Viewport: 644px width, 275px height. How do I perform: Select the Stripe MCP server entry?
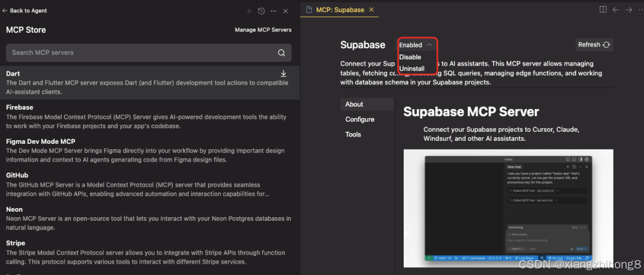pos(150,252)
